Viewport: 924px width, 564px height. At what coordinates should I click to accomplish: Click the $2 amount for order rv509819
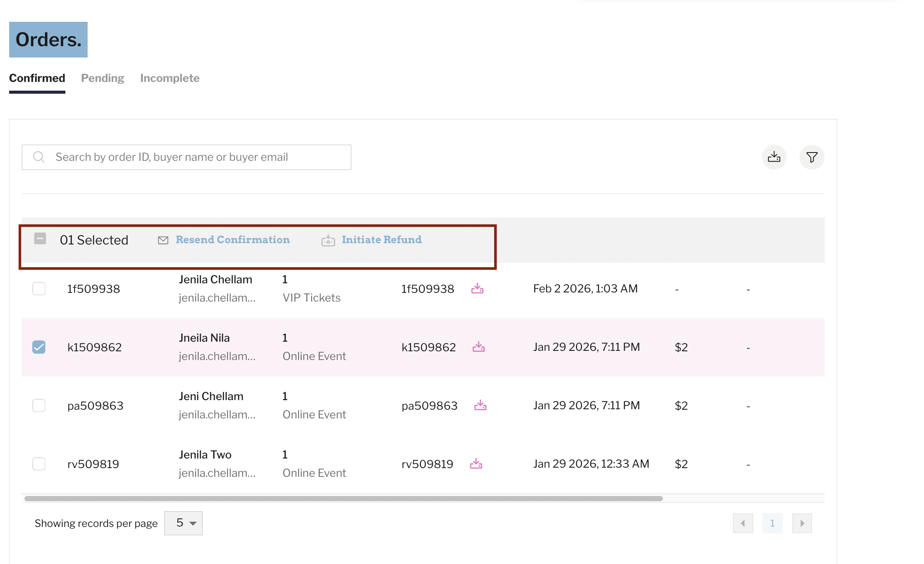click(x=681, y=464)
